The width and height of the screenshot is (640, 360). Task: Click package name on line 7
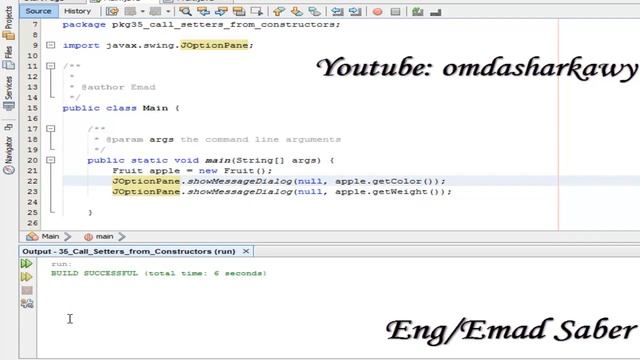click(224, 24)
